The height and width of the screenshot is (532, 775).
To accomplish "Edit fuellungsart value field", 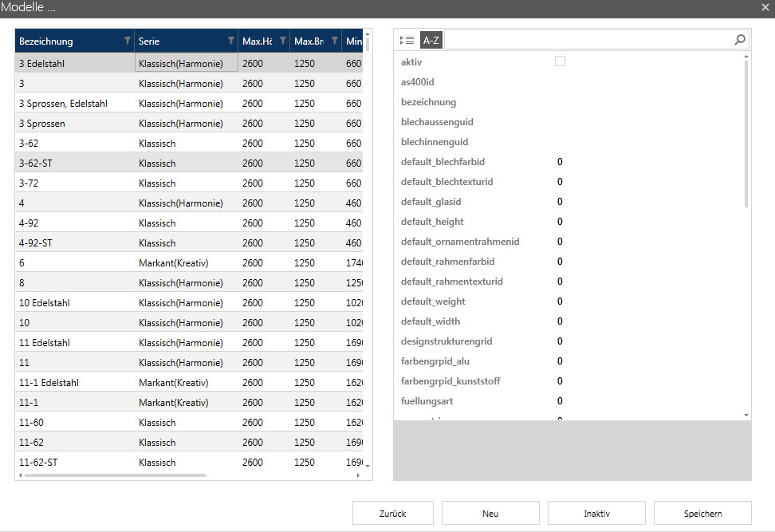I will (647, 400).
